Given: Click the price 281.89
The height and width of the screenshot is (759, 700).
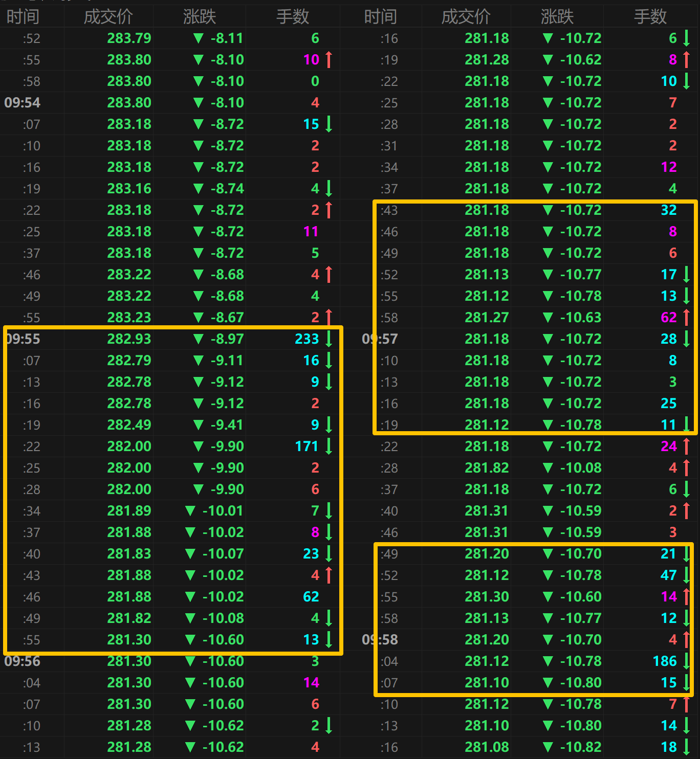Looking at the screenshot, I should coord(129,510).
